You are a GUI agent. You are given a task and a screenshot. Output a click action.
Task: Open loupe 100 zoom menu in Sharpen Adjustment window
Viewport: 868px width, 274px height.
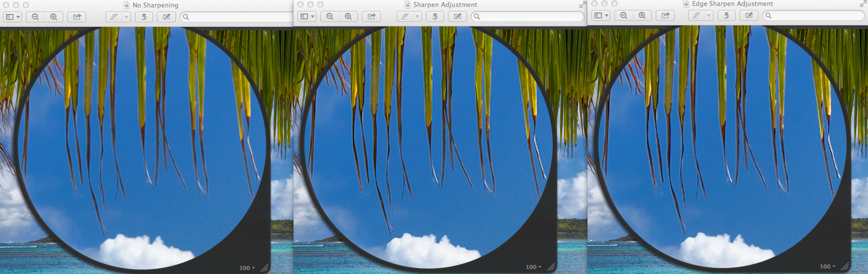(534, 267)
